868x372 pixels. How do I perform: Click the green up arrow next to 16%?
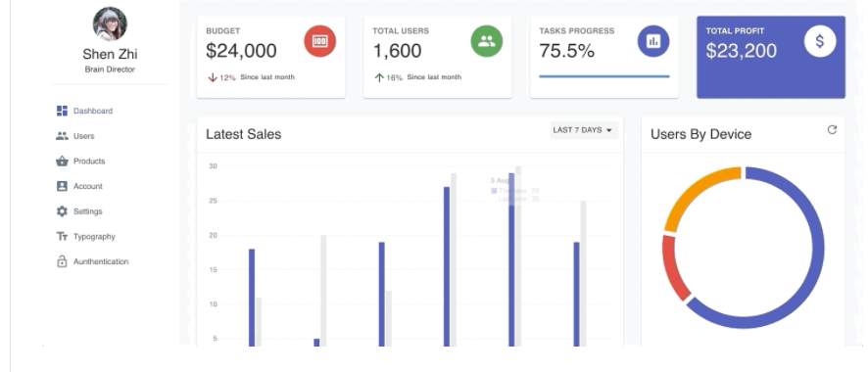[379, 77]
